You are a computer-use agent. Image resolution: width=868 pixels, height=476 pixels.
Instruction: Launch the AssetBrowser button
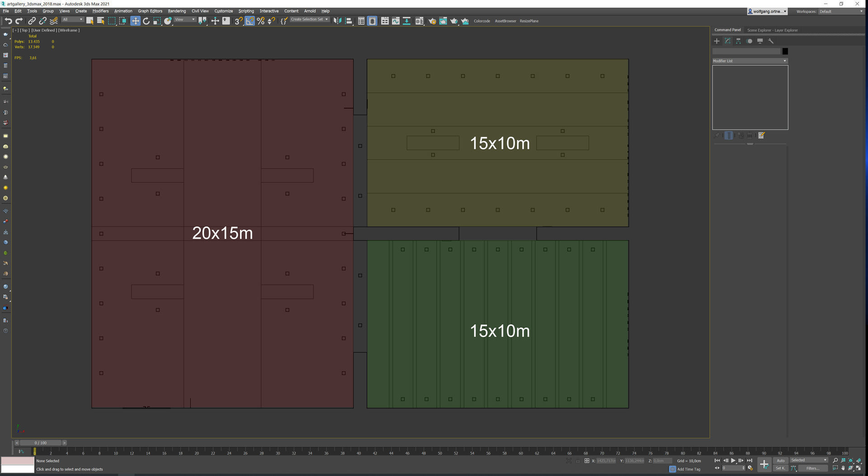[505, 21]
